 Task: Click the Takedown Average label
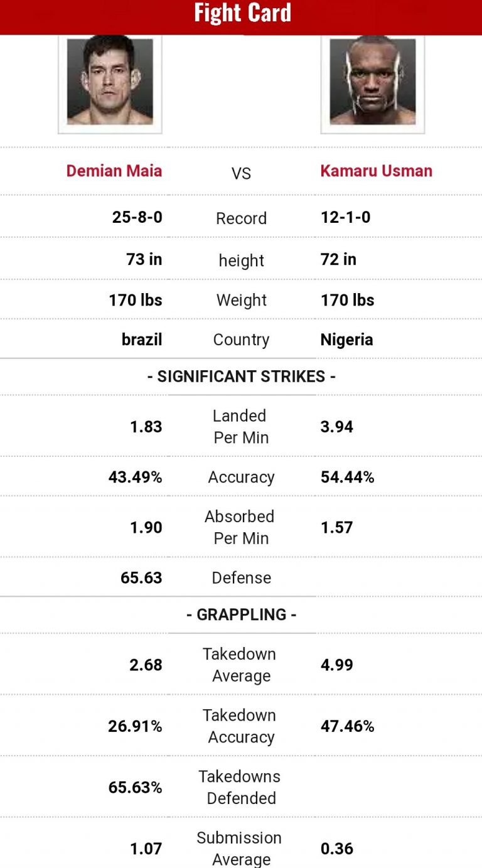pos(241,665)
